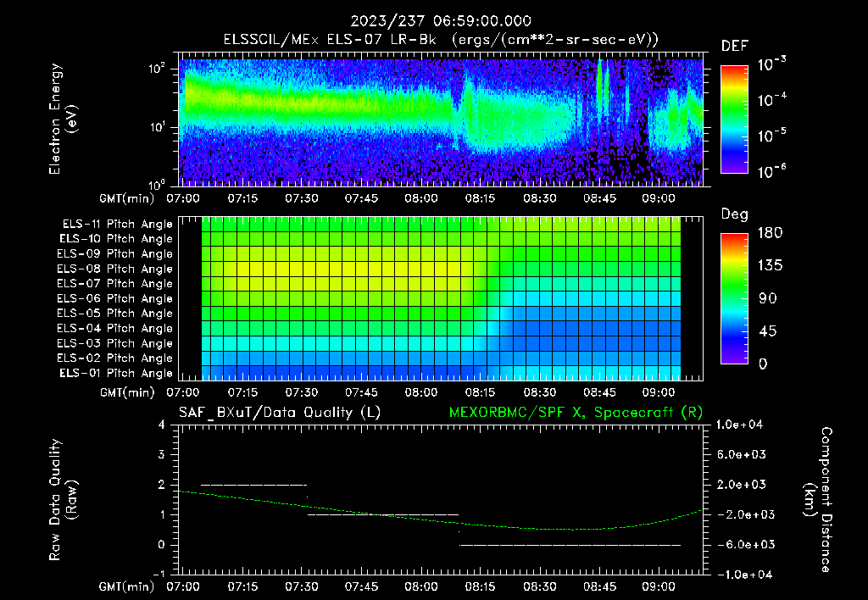
Task: Click 09:00 tick under the data quality panel
Action: coord(658,586)
